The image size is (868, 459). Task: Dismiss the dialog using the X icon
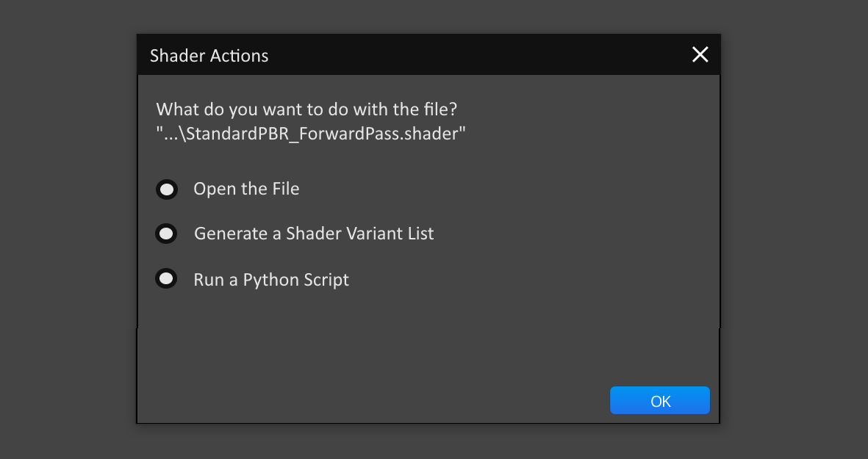click(700, 54)
